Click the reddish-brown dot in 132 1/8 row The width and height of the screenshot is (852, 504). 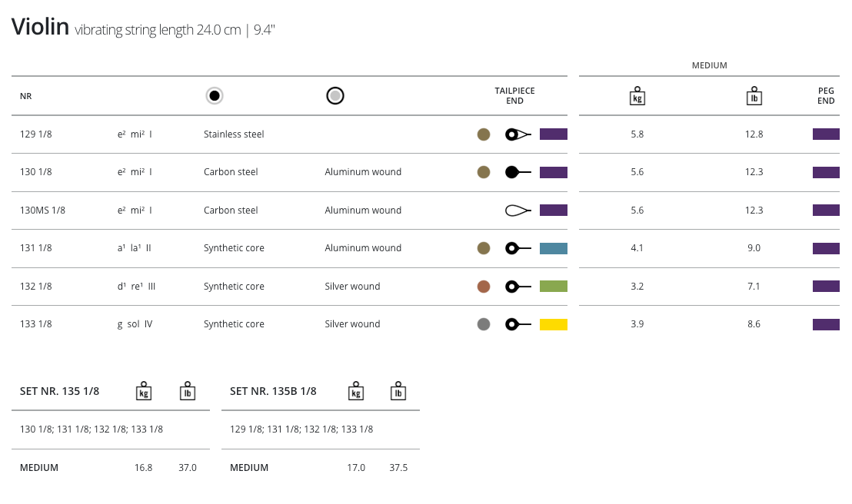tap(484, 287)
